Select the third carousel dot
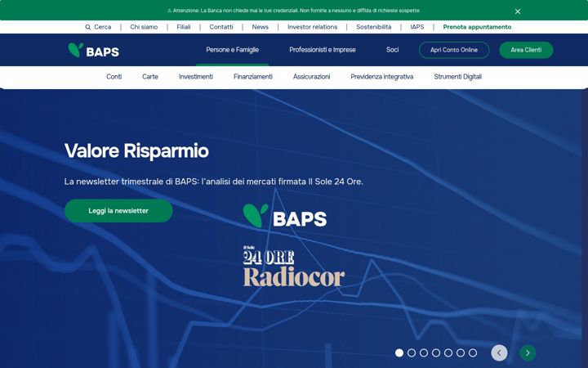The width and height of the screenshot is (588, 368). 424,352
